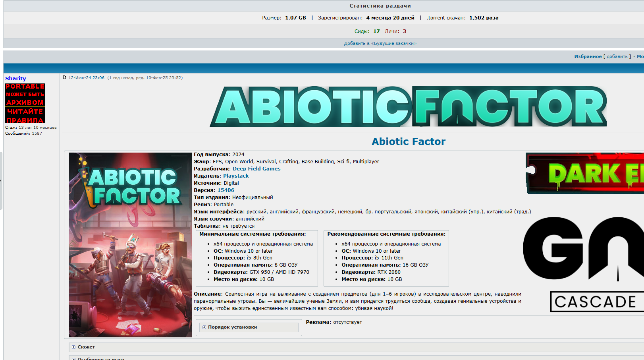
Task: Click the version link 15406
Action: pos(226,190)
